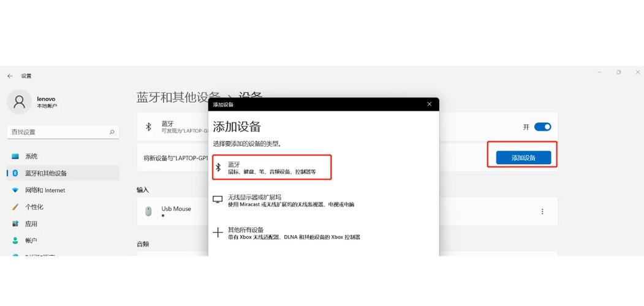This screenshot has height=306, width=644.
Task: Open 网络和 Internet settings
Action: (x=63, y=190)
